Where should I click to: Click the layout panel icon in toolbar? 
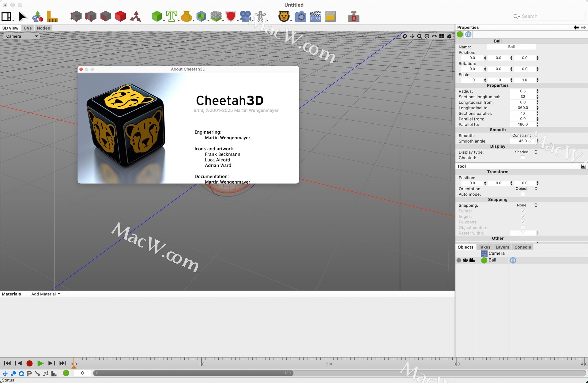point(6,17)
